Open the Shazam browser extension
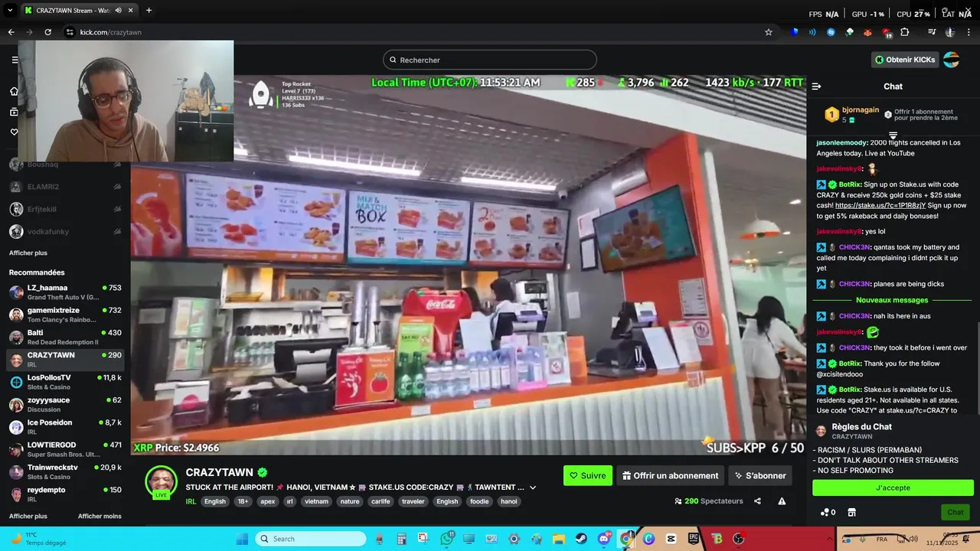980x551 pixels. point(831,32)
